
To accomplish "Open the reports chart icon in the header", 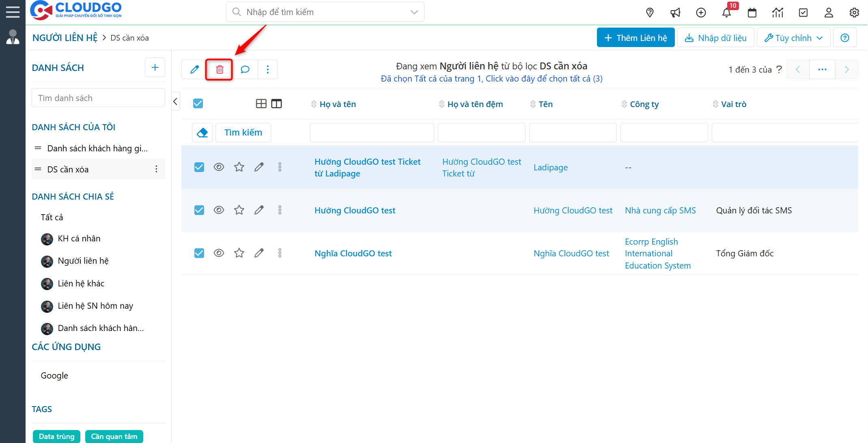I will coord(778,13).
